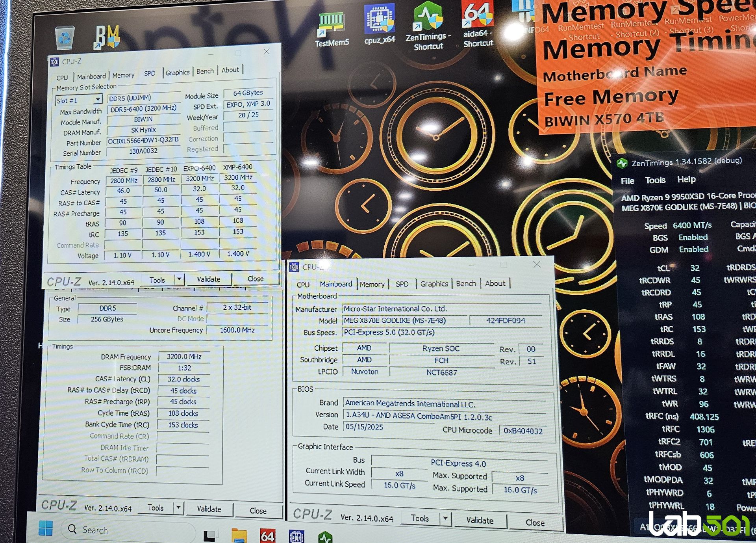Switch to ZenTimings on the taskbar

point(325,537)
